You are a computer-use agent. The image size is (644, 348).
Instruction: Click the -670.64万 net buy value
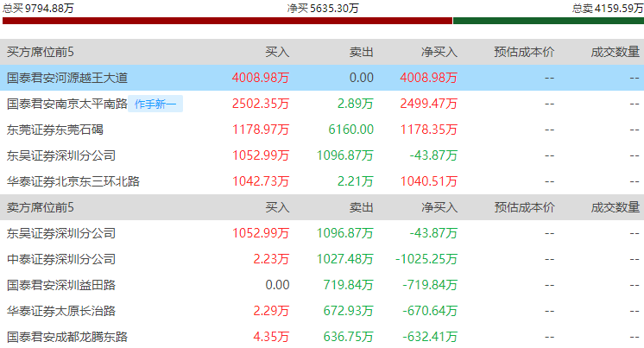point(430,311)
